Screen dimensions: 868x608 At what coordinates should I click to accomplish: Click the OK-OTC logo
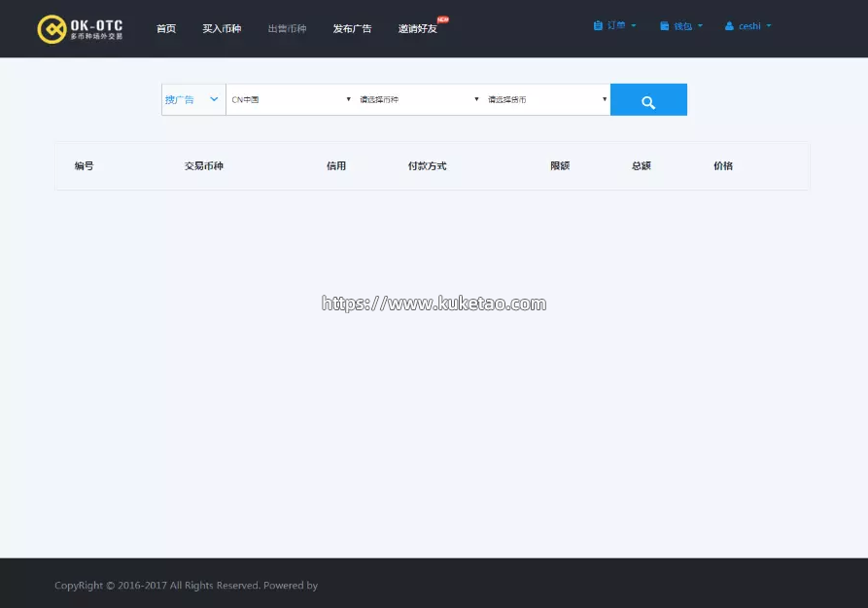click(81, 29)
